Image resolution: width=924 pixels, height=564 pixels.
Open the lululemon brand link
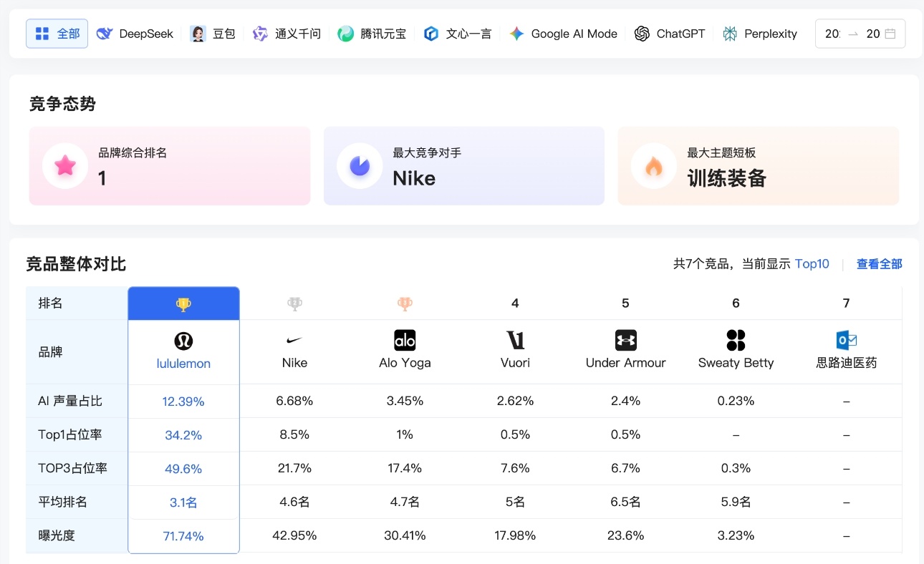183,364
